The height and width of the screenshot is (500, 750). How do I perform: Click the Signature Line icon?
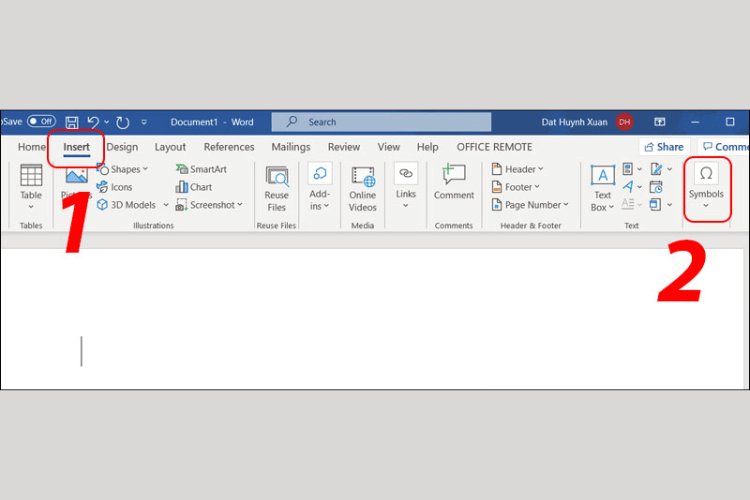click(656, 169)
